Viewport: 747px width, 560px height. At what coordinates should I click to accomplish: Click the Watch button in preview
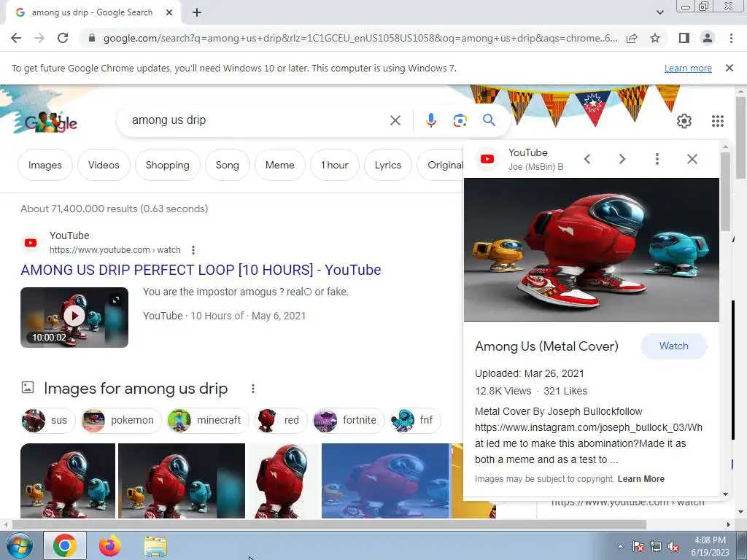click(x=673, y=346)
